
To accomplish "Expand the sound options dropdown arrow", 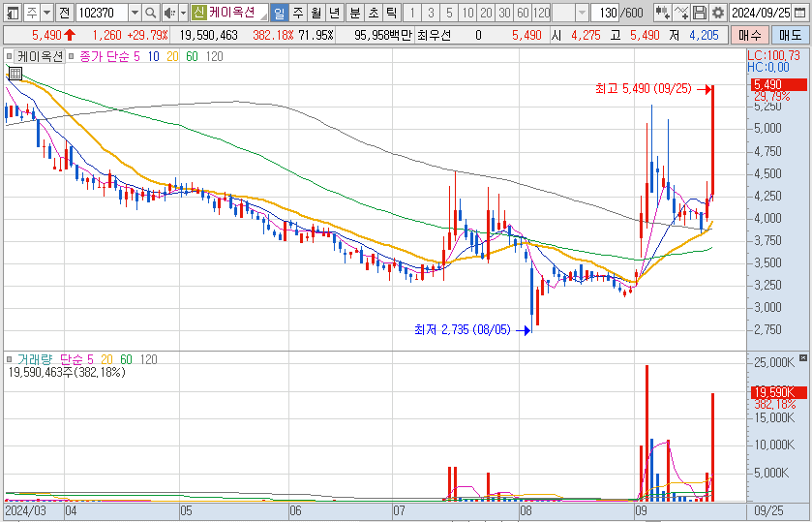I will (x=183, y=13).
